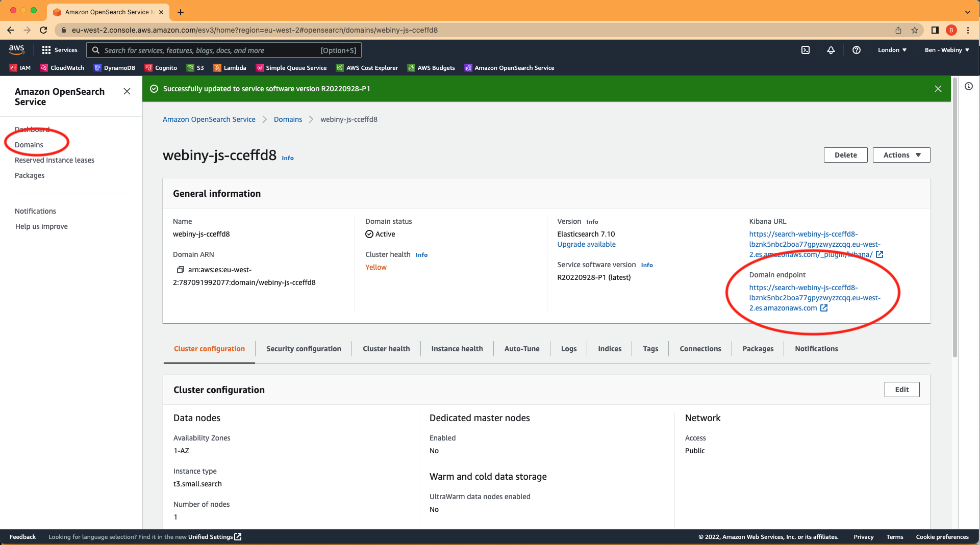Image resolution: width=980 pixels, height=545 pixels.
Task: Open the notifications bell
Action: click(831, 50)
